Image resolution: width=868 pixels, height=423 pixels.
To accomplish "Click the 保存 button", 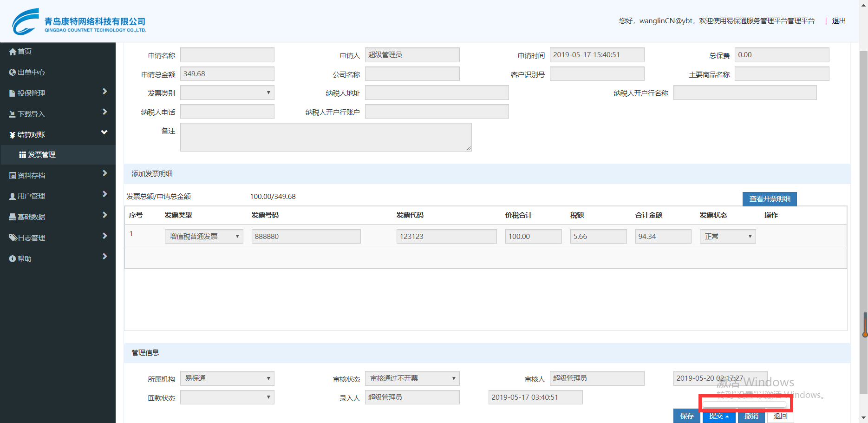I will pyautogui.click(x=686, y=416).
